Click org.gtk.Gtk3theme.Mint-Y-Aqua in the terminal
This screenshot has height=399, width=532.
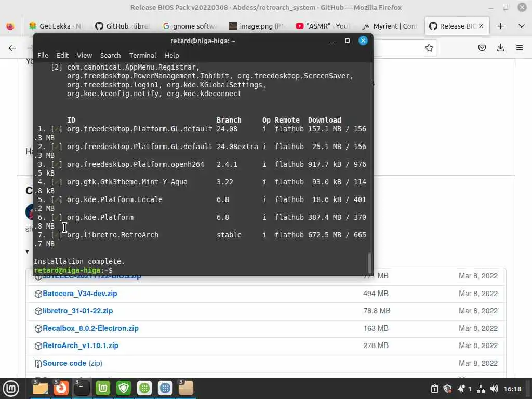(x=127, y=182)
